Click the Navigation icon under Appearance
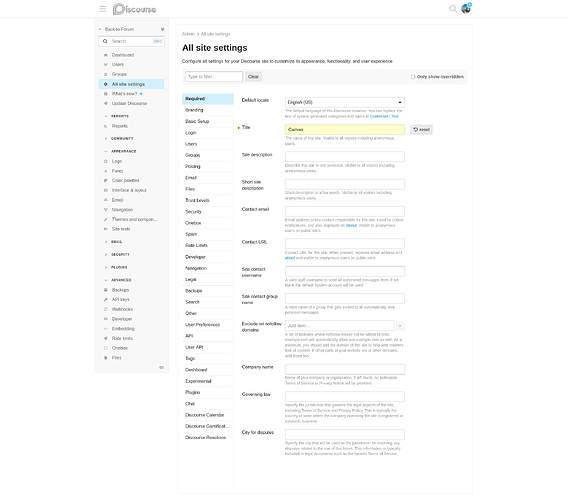 point(106,210)
